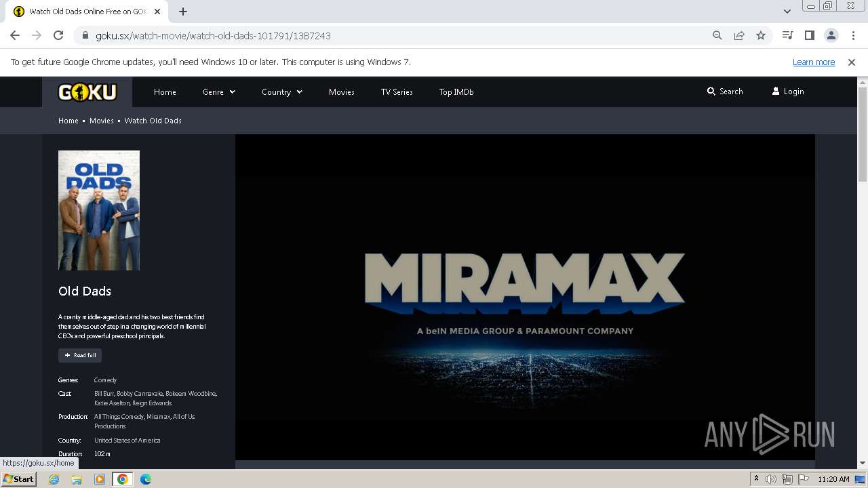Launch Windows Media Player from taskbar

[x=100, y=479]
